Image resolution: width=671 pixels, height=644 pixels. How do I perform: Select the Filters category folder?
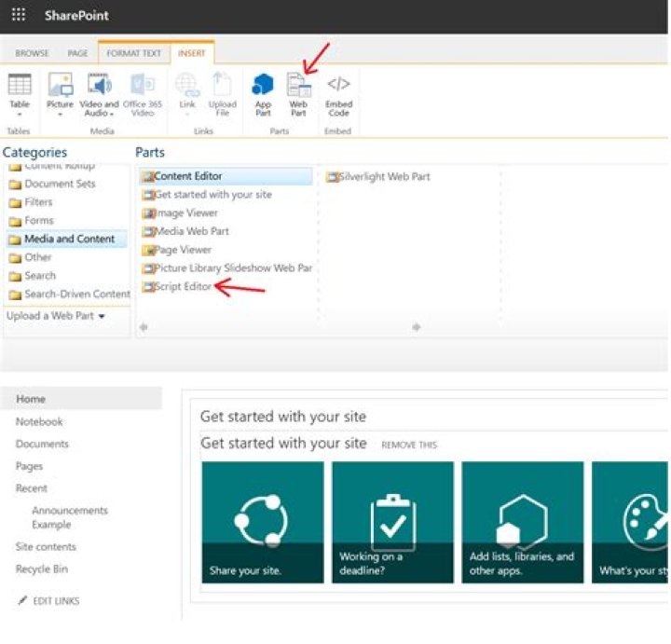coord(31,202)
